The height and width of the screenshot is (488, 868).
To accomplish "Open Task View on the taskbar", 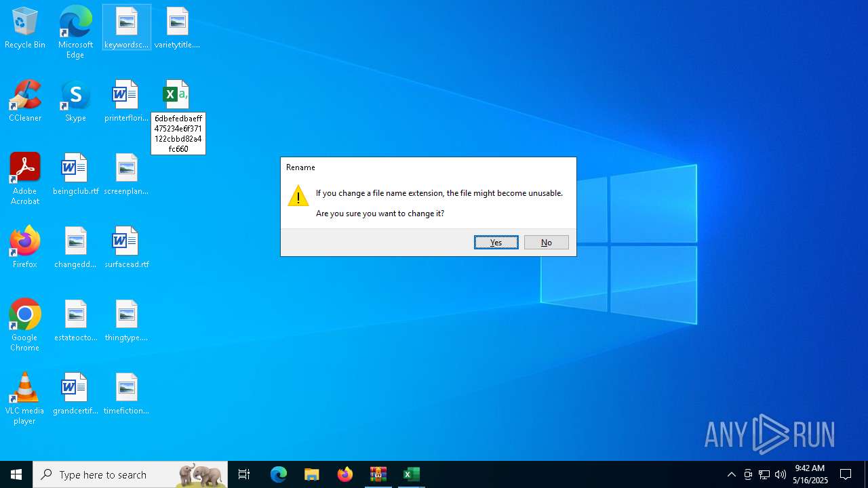I will point(244,474).
